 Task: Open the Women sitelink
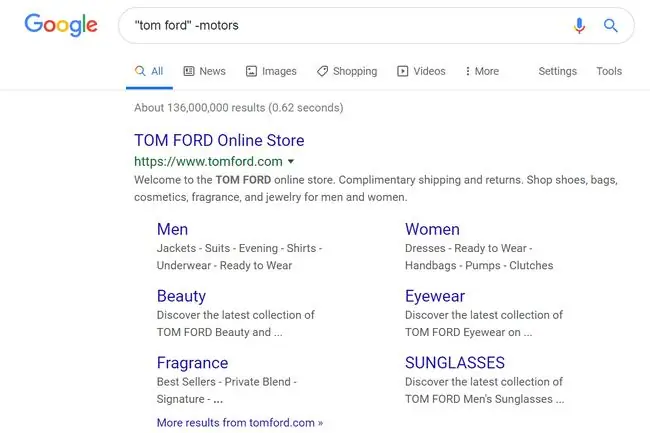tap(432, 229)
